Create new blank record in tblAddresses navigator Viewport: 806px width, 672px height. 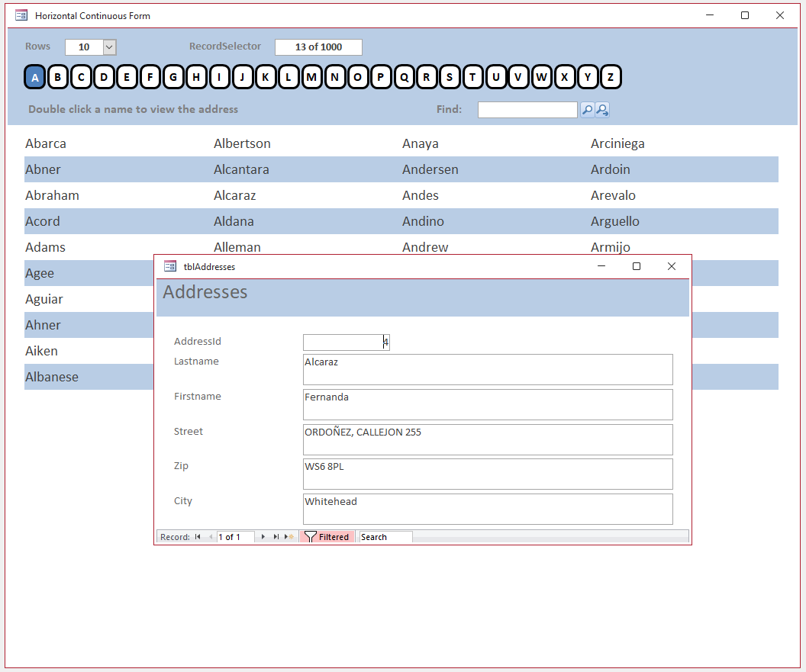[289, 537]
